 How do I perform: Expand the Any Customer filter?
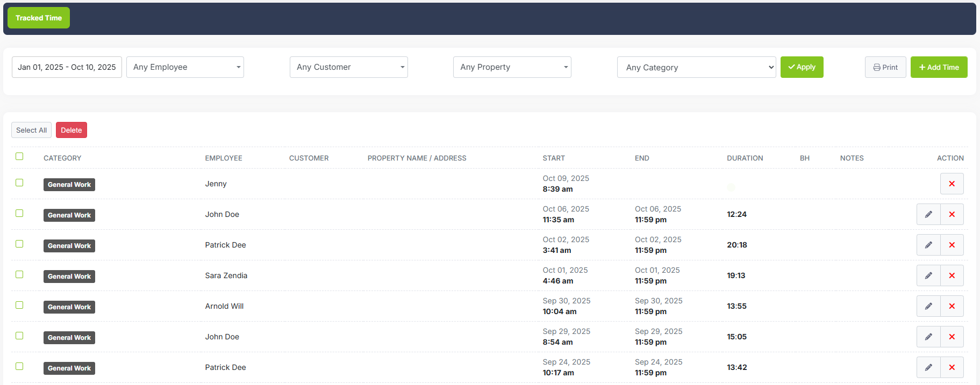[x=348, y=67]
